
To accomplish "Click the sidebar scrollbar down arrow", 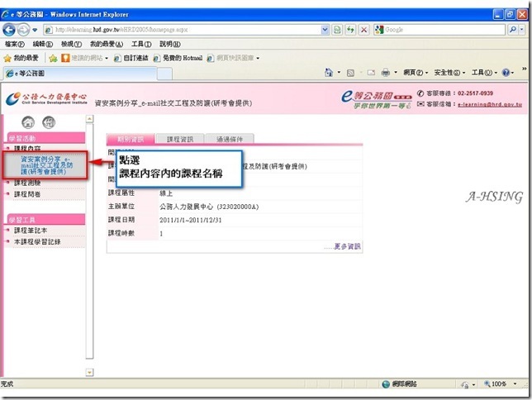I will (89, 373).
